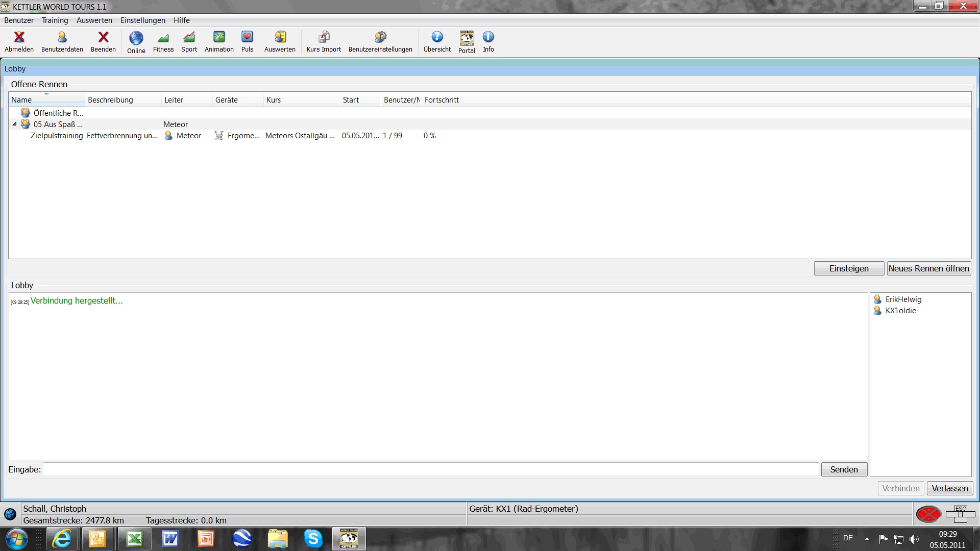Open Excel from the taskbar

[x=134, y=539]
